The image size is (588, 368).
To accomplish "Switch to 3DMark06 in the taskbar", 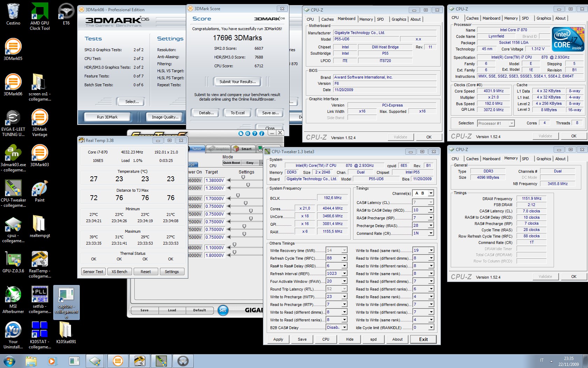I will click(x=118, y=361).
